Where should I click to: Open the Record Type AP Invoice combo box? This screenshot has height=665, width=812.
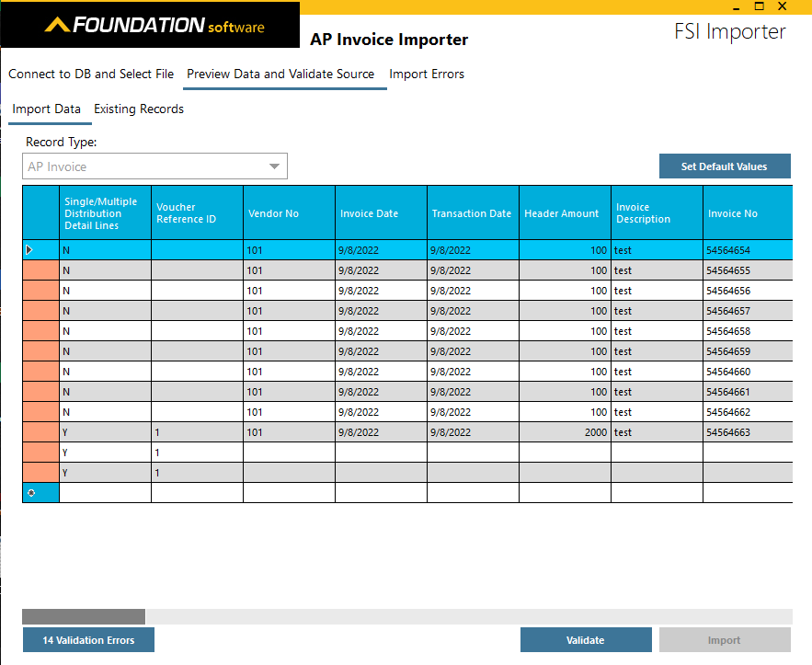(x=154, y=166)
